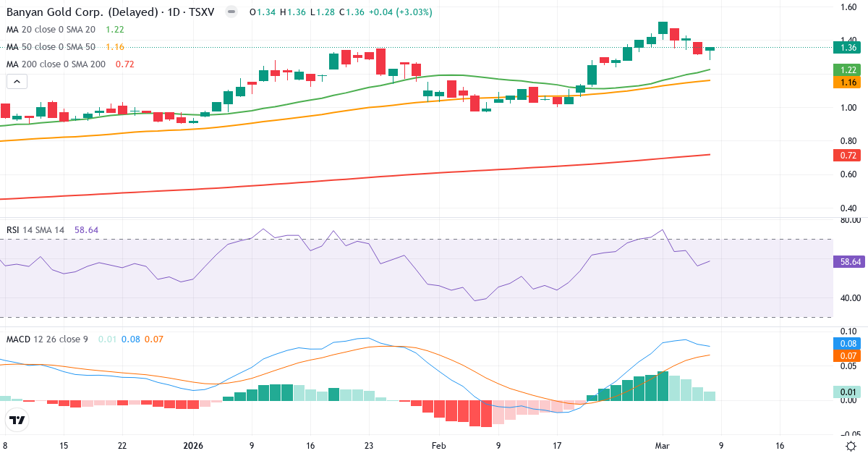Screen dimensions: 868x456
Task: Click the TradingView logo watermark
Action: (16, 420)
